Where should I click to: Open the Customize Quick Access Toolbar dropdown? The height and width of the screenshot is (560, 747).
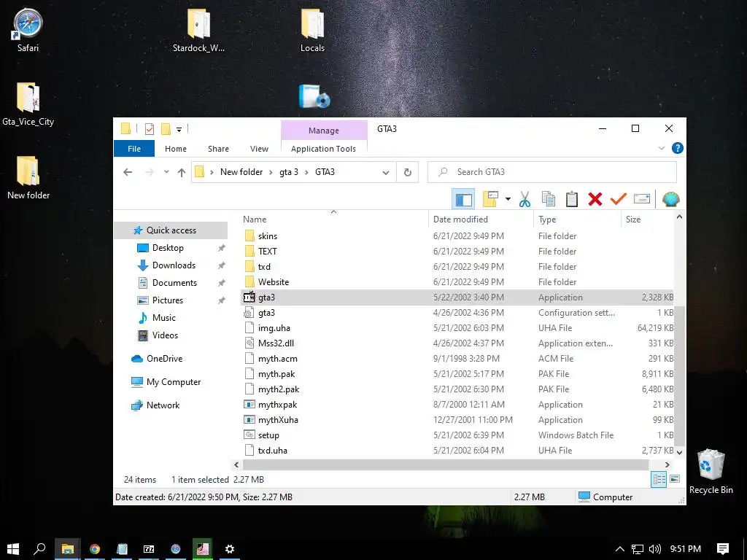[x=179, y=129]
